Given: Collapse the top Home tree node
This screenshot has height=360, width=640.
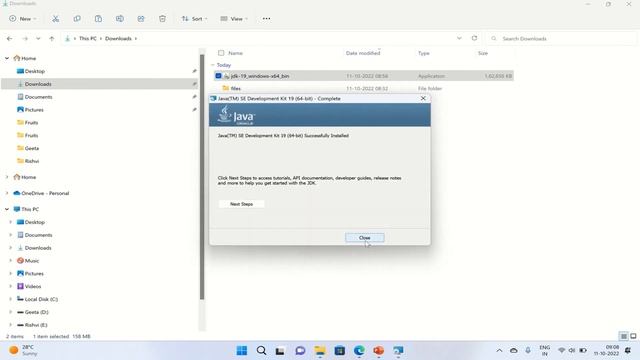Looking at the screenshot, I should [7, 58].
